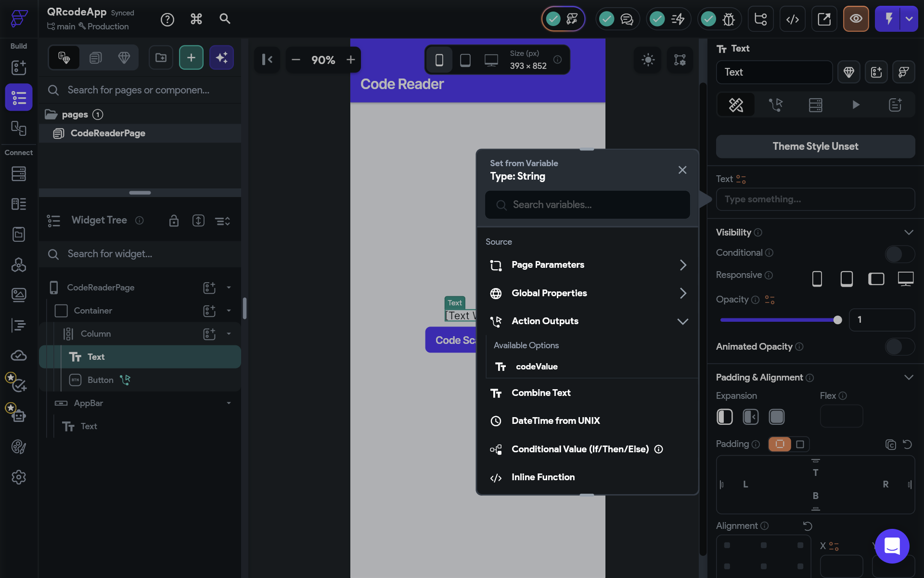Collapse the Action Outputs section
The width and height of the screenshot is (924, 578).
coord(682,321)
